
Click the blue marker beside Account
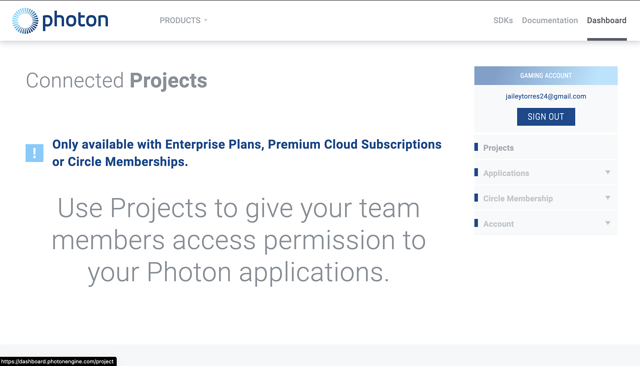476,223
